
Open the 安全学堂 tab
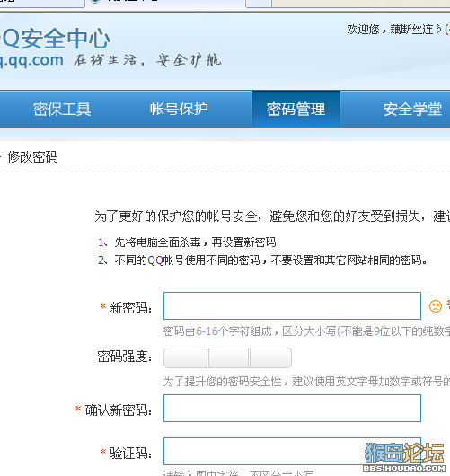click(x=412, y=110)
